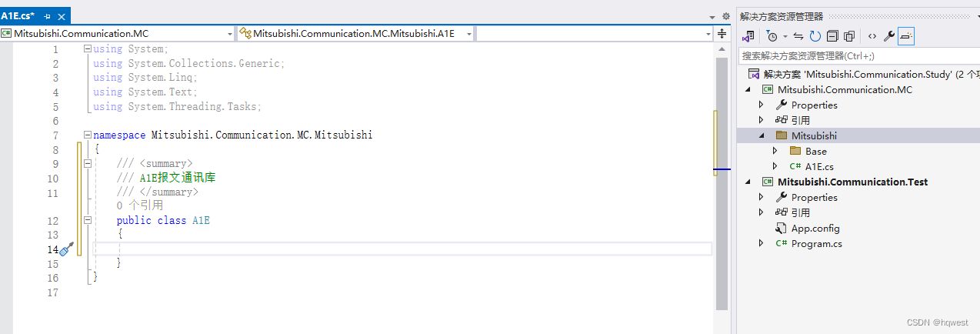Viewport: 980px width, 334px height.
Task: Pin the A1E.cs tab
Action: coord(47,16)
